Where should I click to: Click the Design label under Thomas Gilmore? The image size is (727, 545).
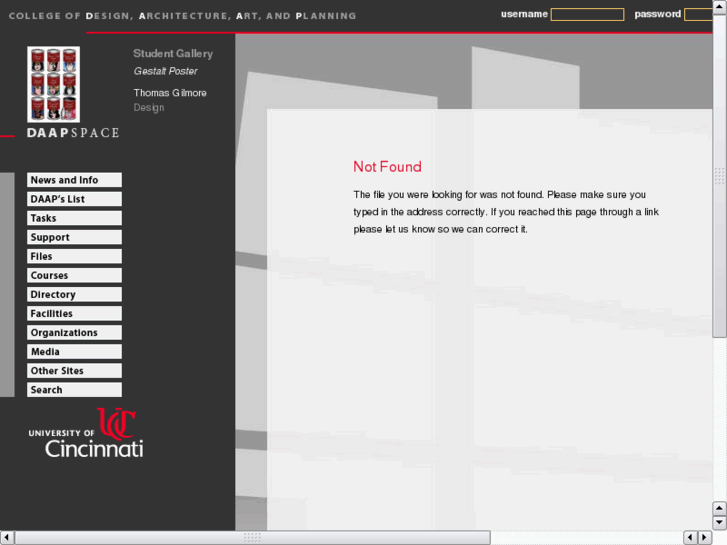pos(149,108)
